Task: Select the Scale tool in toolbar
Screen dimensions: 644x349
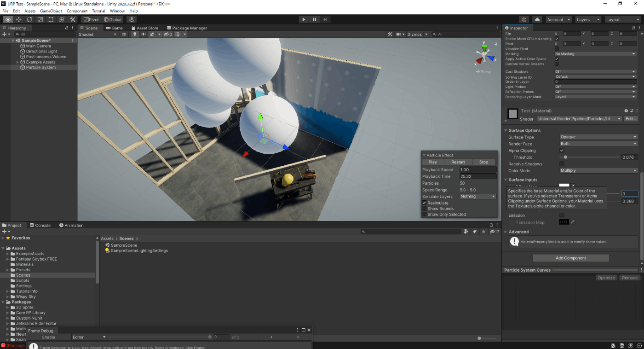Action: [40, 20]
